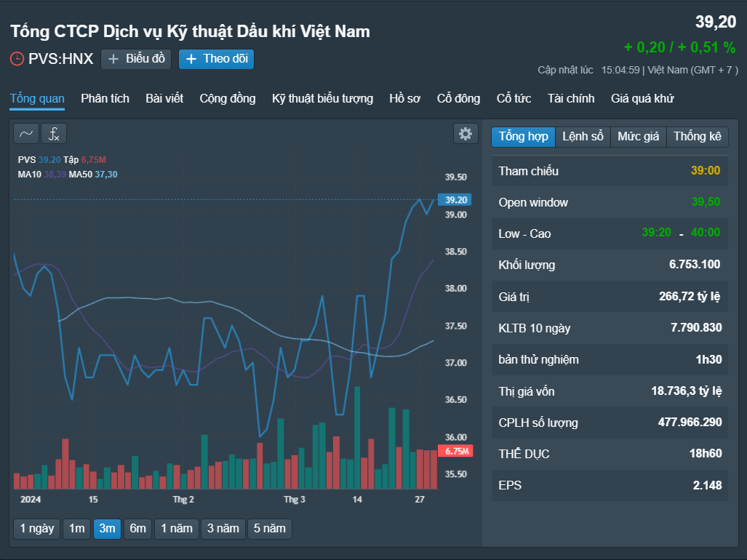Click the Tham chiếu value 39:00

click(x=706, y=170)
